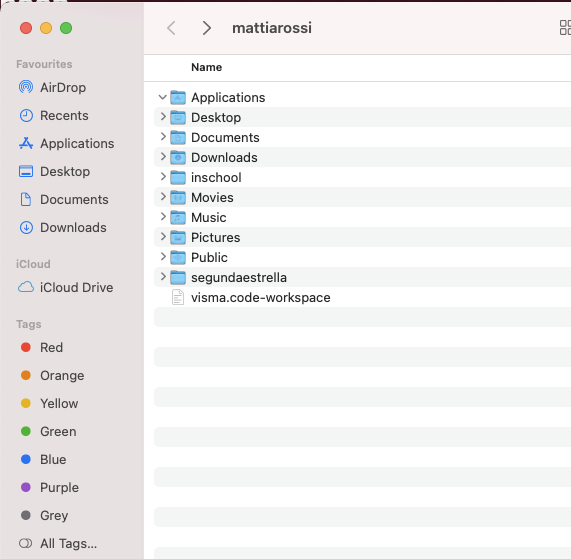The width and height of the screenshot is (571, 559).
Task: Open Desktop in the Favourites sidebar
Action: (54, 171)
